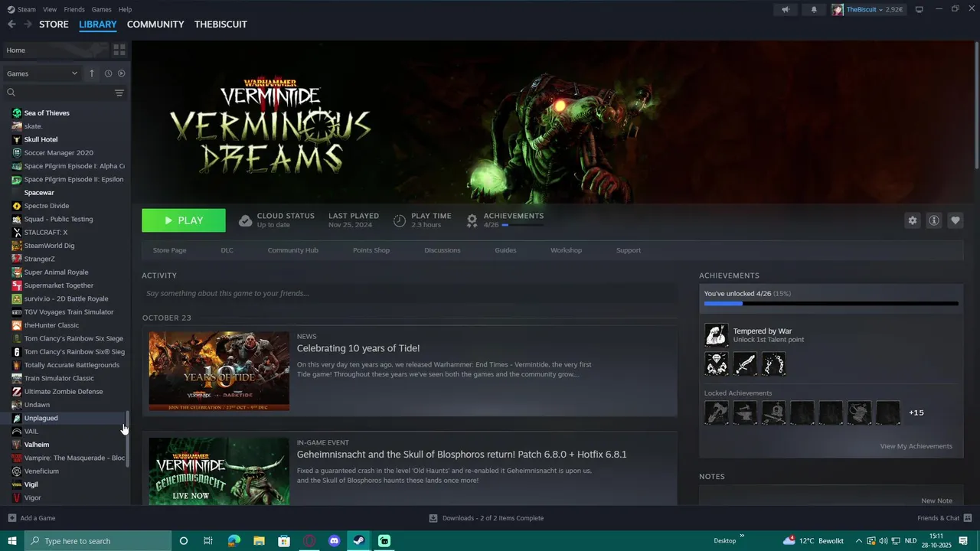Open Discord from the taskbar
The width and height of the screenshot is (980, 551).
334,541
